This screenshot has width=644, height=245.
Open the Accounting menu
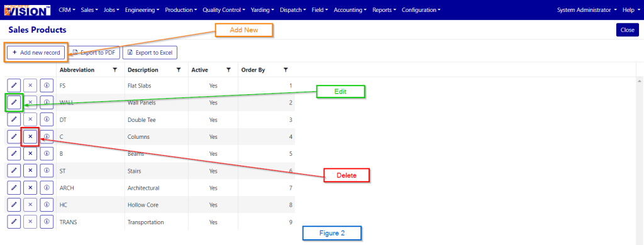coord(350,10)
